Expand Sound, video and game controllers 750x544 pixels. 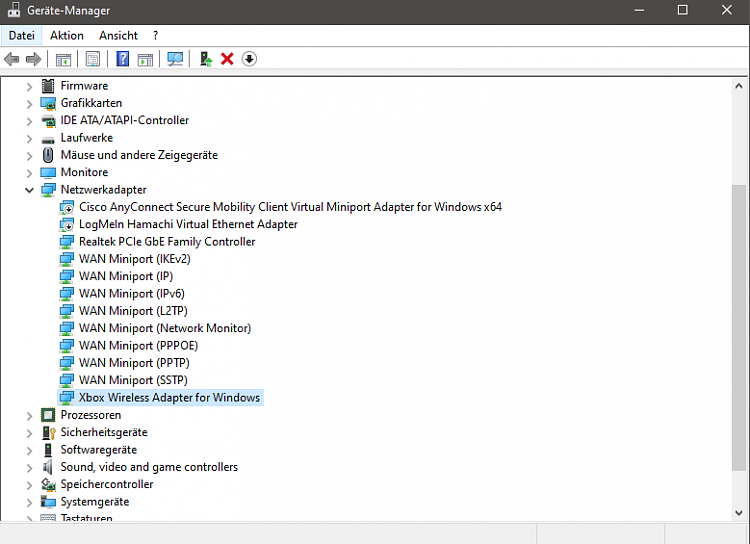click(x=30, y=468)
